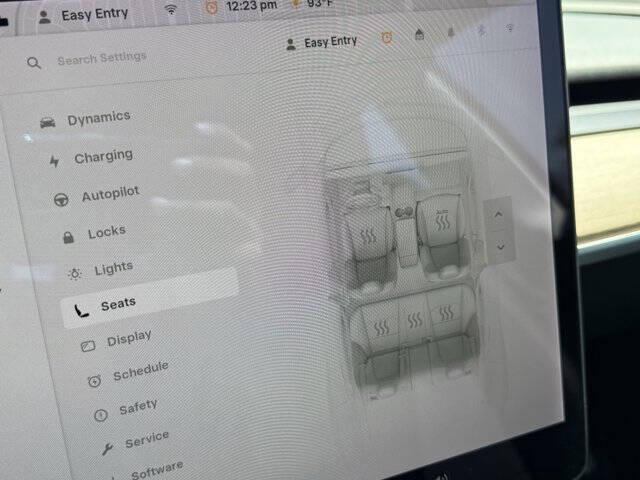640x480 pixels.
Task: Tap the notification bell icon in settings header
Action: (451, 32)
